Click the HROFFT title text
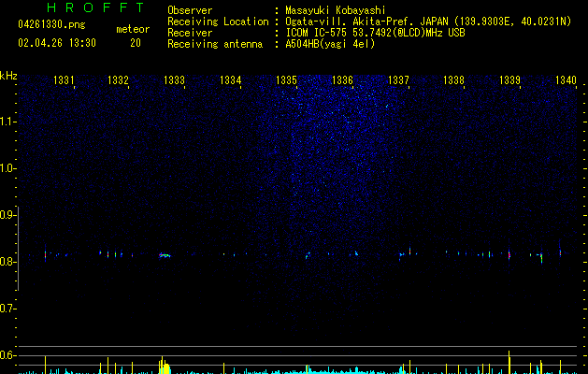588x374 pixels. (95, 7)
